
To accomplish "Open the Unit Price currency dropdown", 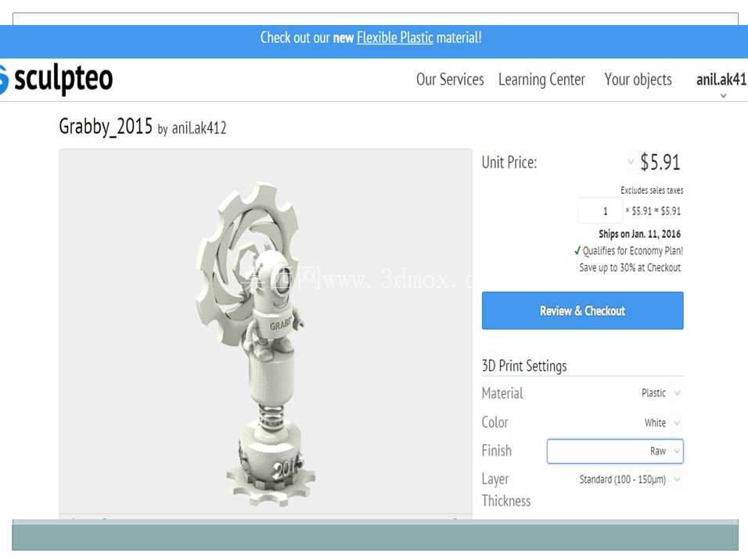I will pyautogui.click(x=631, y=162).
